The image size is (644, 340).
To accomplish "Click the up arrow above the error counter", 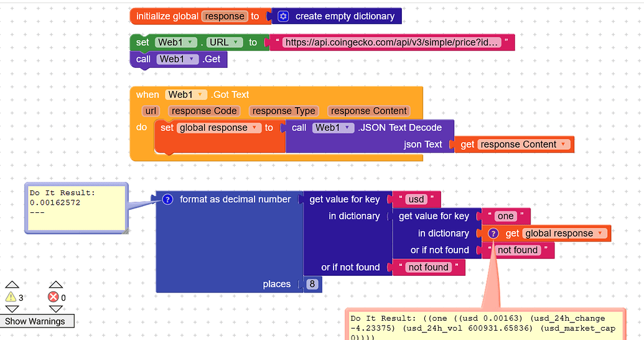I will coord(56,285).
